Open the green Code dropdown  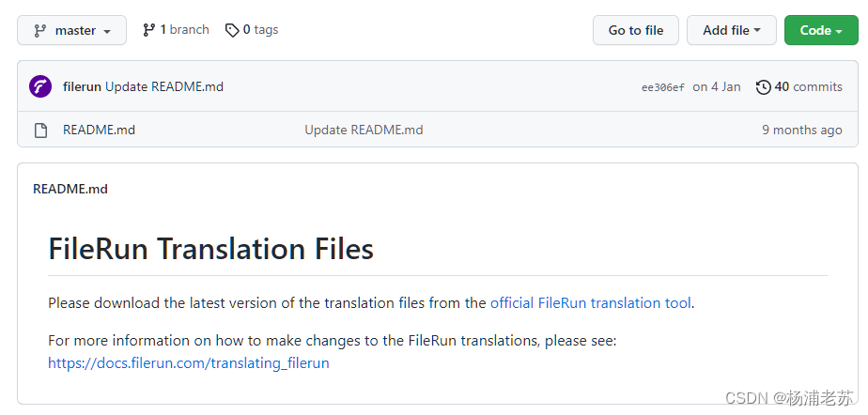click(821, 30)
